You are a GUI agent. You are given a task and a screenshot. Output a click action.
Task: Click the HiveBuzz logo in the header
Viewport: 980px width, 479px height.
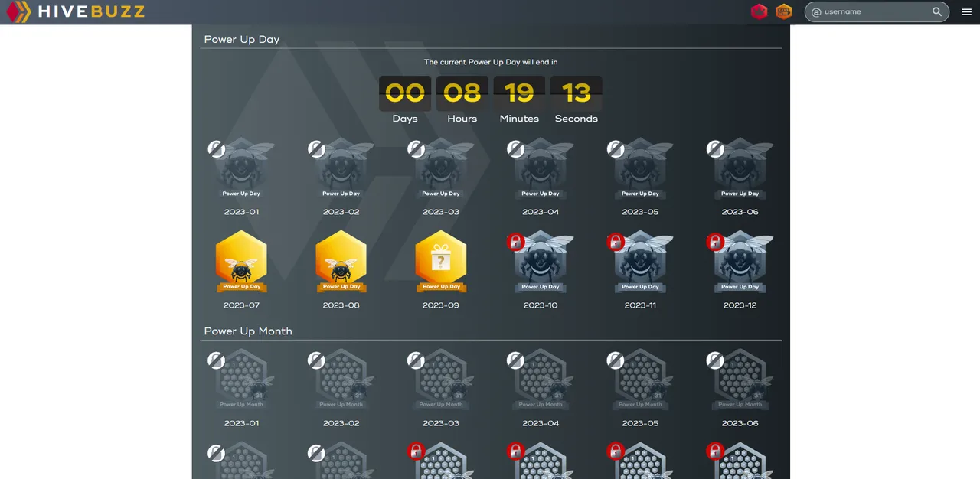click(74, 11)
